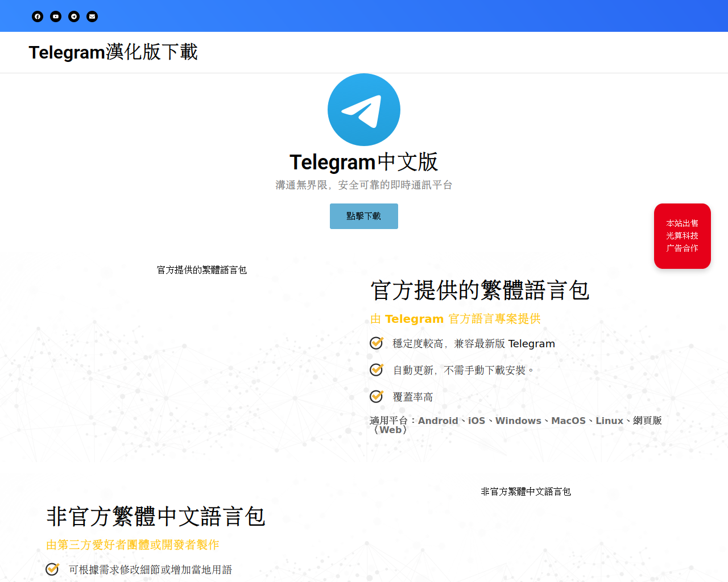This screenshot has height=582, width=728.
Task: Open the Facebook icon in top bar
Action: pos(38,16)
